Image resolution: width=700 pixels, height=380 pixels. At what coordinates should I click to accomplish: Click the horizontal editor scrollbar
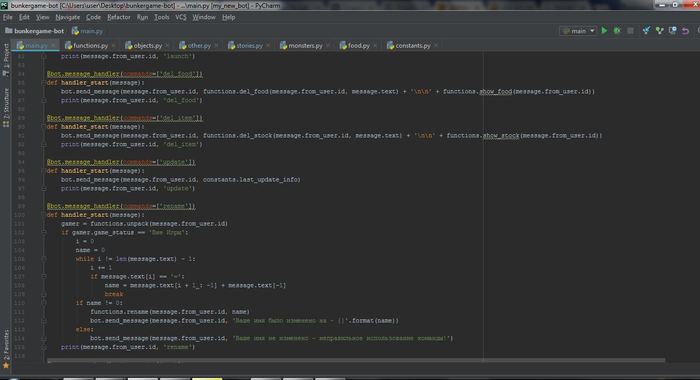pyautogui.click(x=356, y=360)
